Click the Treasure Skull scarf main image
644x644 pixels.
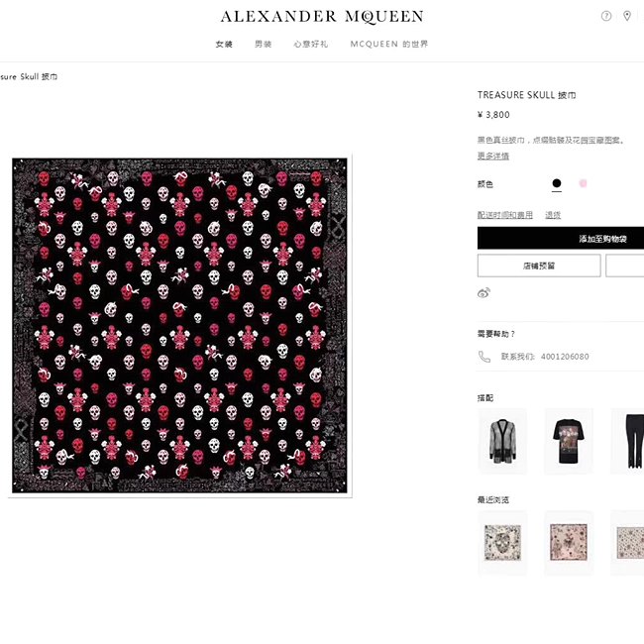click(179, 325)
